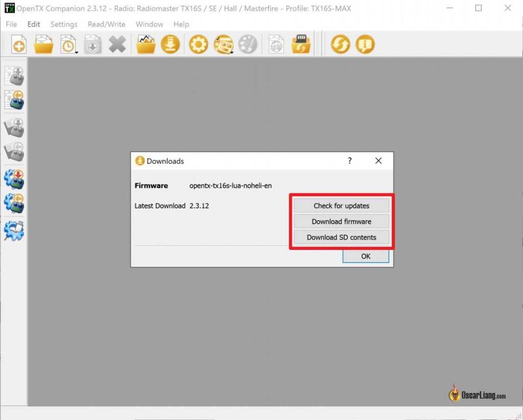Click the Recent Files clock icon
Screen dimensions: 523x420
tap(67, 44)
